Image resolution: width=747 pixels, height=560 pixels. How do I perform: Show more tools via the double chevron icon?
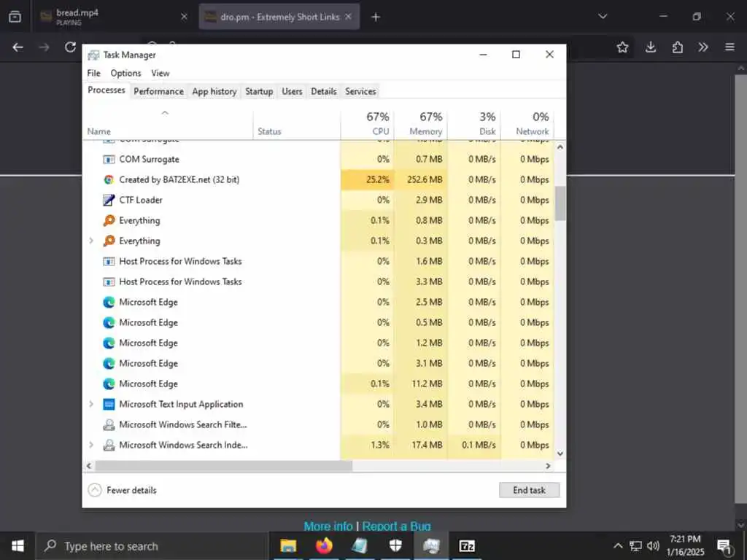703,47
